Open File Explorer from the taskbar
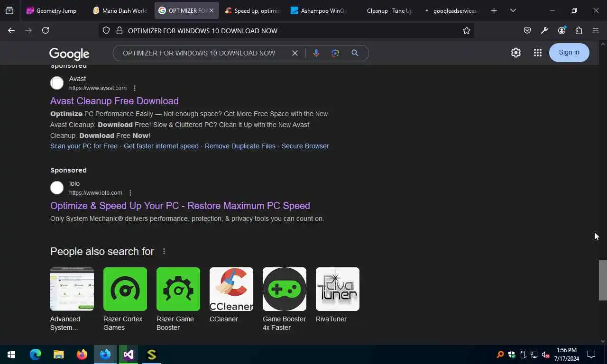Image resolution: width=607 pixels, height=364 pixels. tap(58, 355)
